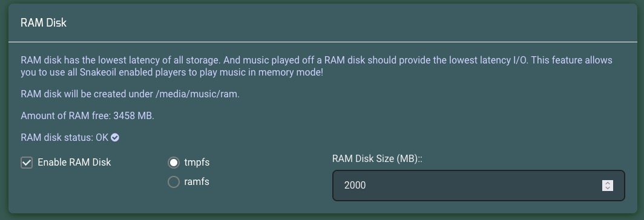Click the "ramfs" label text

197,181
